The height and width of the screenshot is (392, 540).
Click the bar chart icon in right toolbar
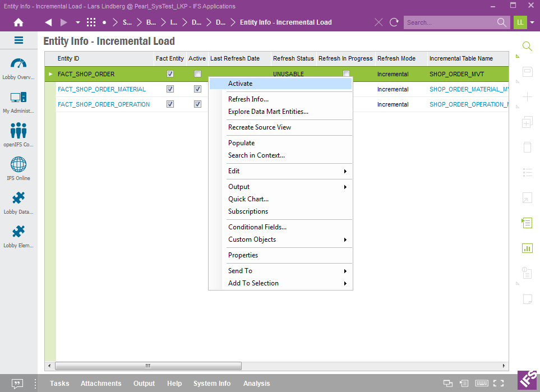(527, 248)
